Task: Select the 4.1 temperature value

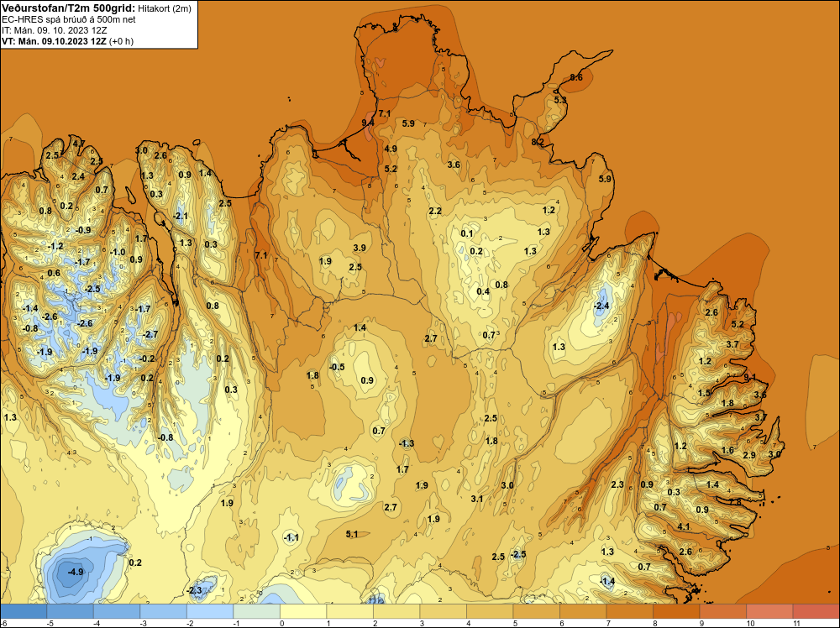Action: 684,526
